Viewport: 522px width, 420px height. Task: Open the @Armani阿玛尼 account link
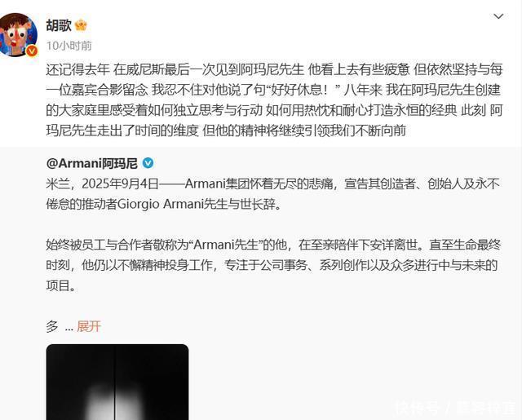[92, 163]
